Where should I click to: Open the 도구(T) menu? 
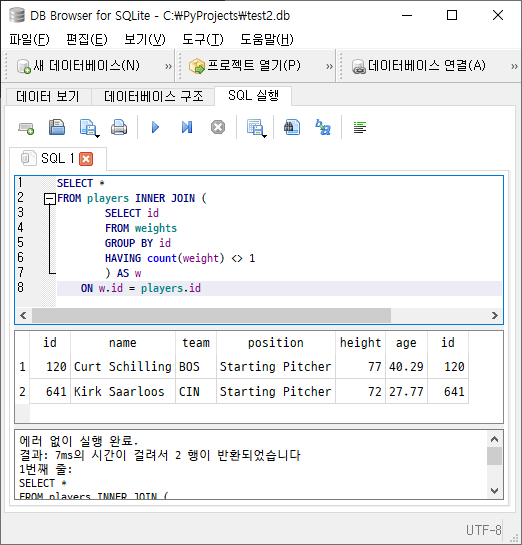pos(203,39)
